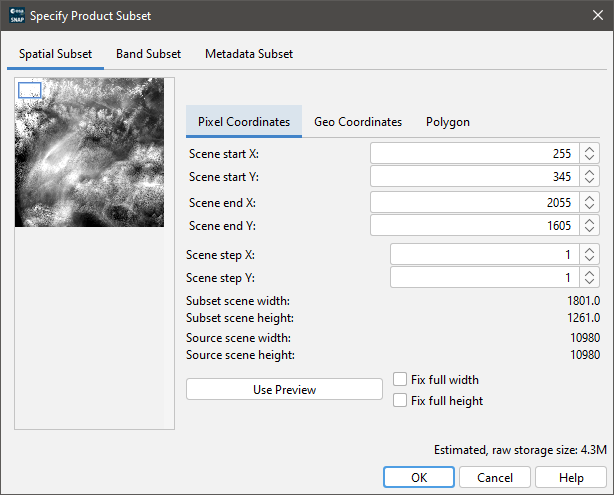The height and width of the screenshot is (495, 614).
Task: Click the Scene step X value field
Action: [484, 254]
